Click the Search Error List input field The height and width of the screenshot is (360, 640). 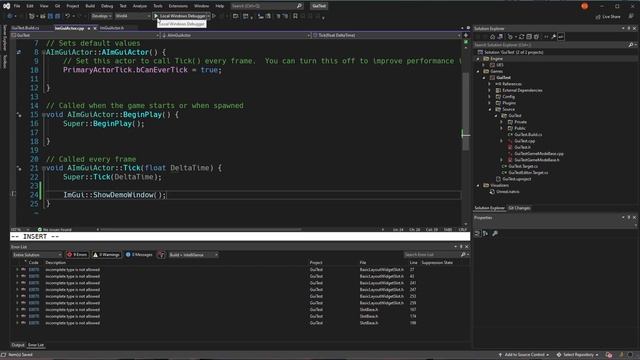click(432, 255)
